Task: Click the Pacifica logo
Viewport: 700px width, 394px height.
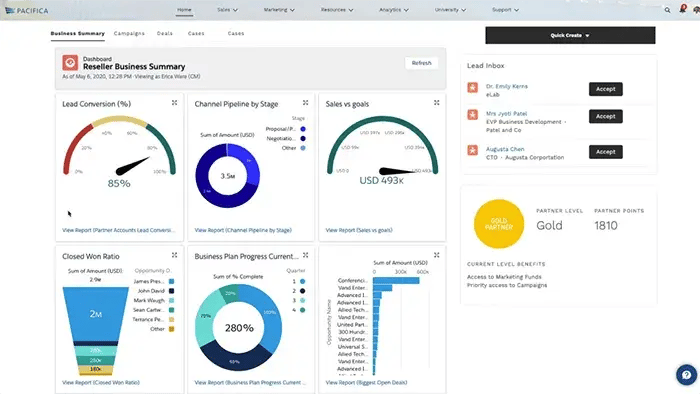Action: click(26, 10)
